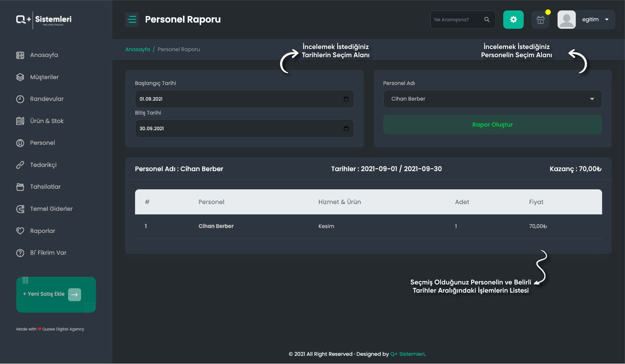This screenshot has height=364, width=625.
Task: Click the egitim user avatar
Action: click(566, 20)
